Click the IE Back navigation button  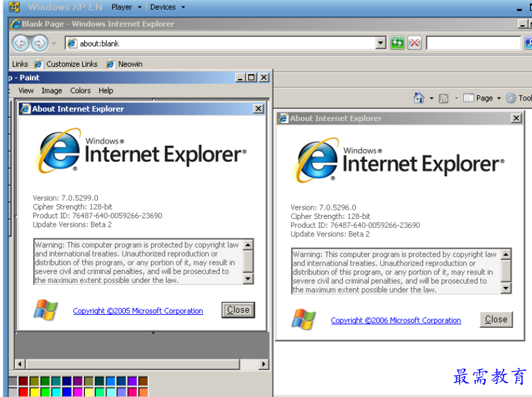click(20, 43)
